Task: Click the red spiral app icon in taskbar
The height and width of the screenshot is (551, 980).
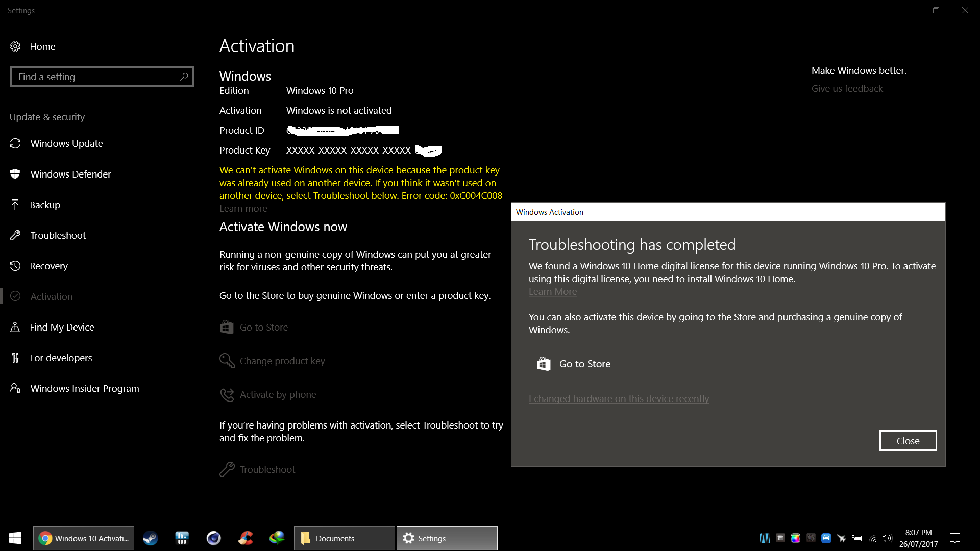Action: 246,538
